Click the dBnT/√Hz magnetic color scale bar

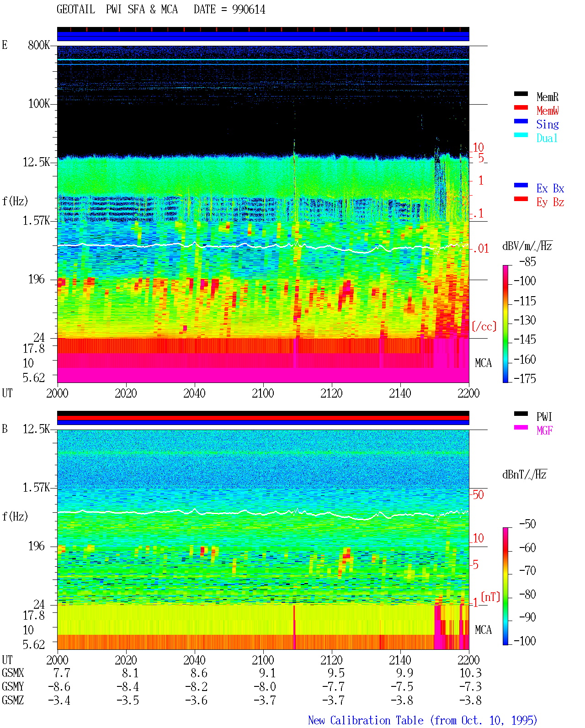(505, 586)
